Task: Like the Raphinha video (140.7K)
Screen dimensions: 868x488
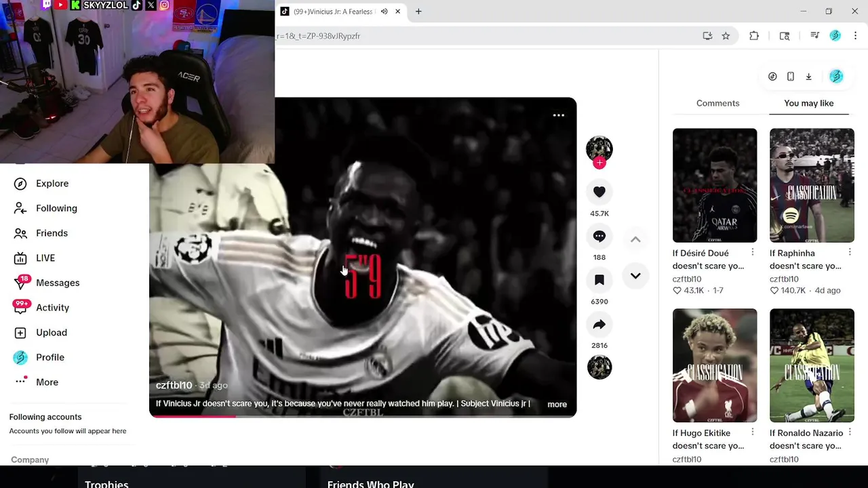Action: [x=774, y=291]
